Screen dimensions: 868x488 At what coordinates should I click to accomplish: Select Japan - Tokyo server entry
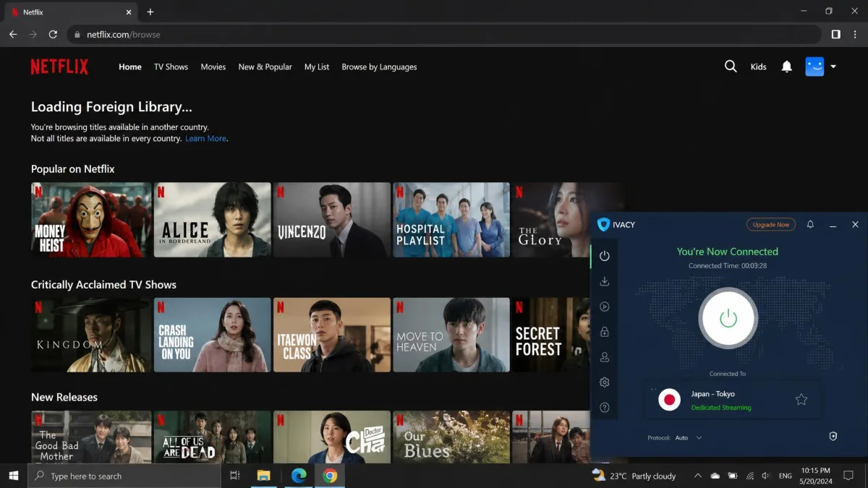pos(733,400)
